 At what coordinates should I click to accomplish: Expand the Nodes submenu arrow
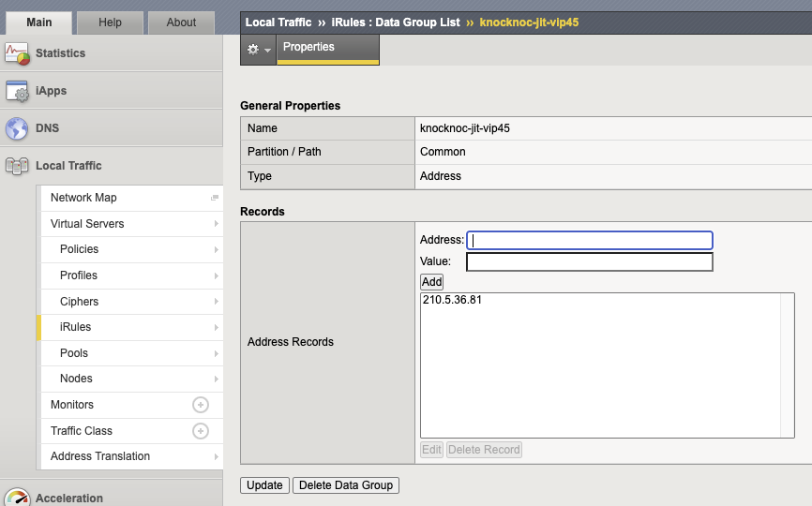pyautogui.click(x=216, y=379)
